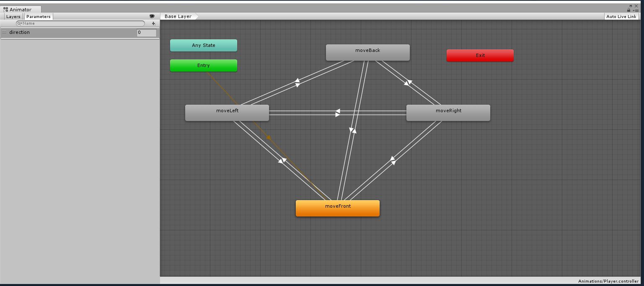Open the search filter dropdown magnifier
This screenshot has width=644, height=286.
click(20, 23)
